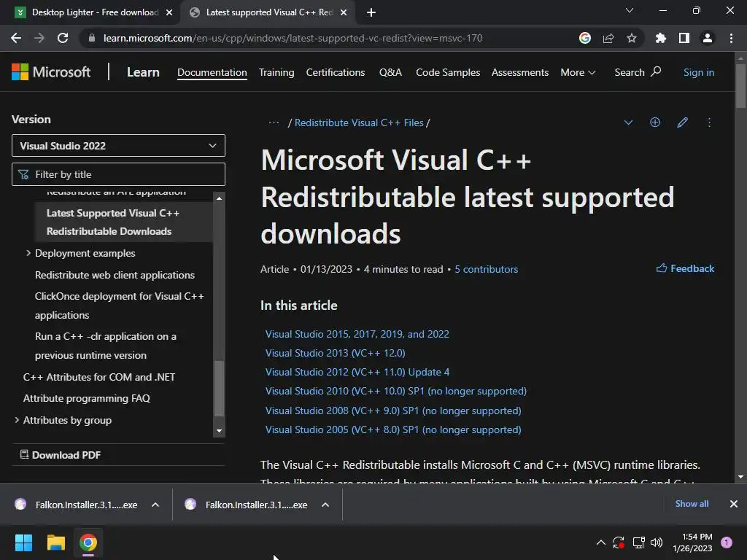Click the Feedback button

click(x=685, y=268)
